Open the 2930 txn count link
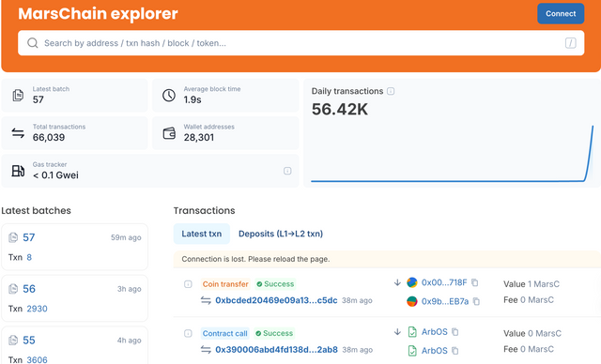 tap(37, 309)
